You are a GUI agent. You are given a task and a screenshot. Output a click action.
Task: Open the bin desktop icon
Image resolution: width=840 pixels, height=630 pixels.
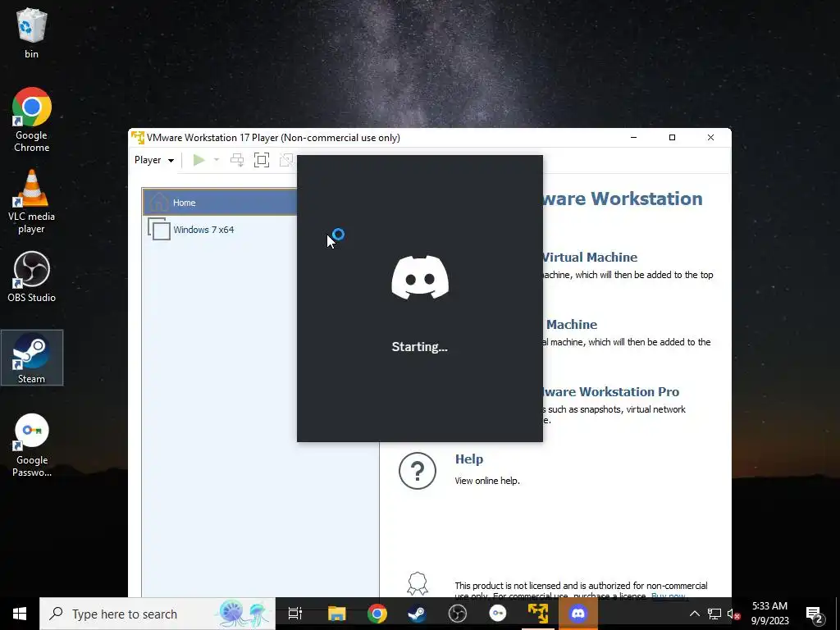point(32,33)
